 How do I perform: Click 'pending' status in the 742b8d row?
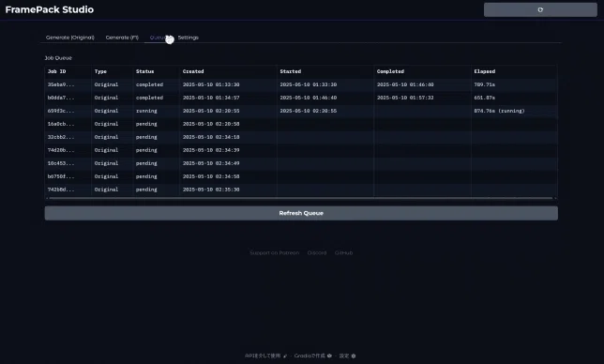pos(156,190)
